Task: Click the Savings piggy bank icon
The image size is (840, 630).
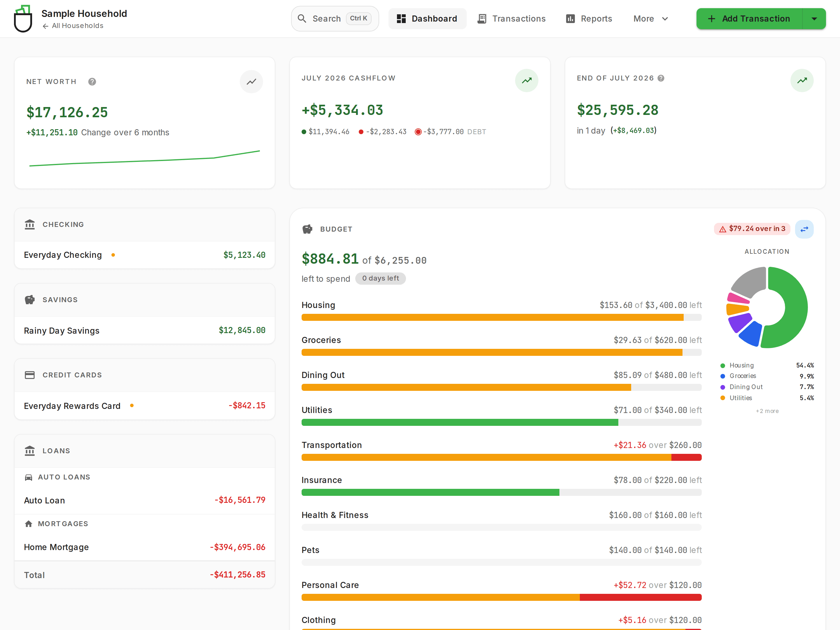Action: click(30, 300)
